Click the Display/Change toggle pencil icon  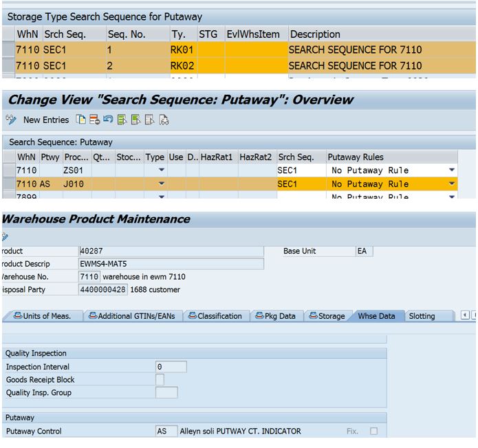click(10, 120)
